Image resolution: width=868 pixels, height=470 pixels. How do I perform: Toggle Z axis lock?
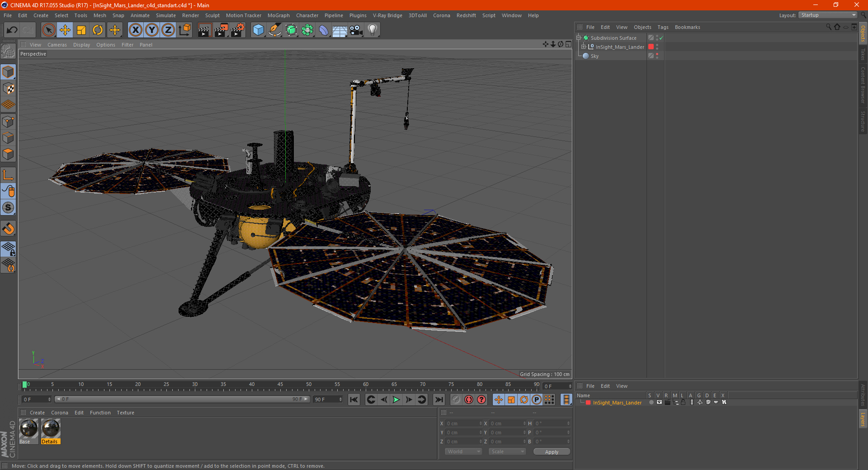coord(168,30)
